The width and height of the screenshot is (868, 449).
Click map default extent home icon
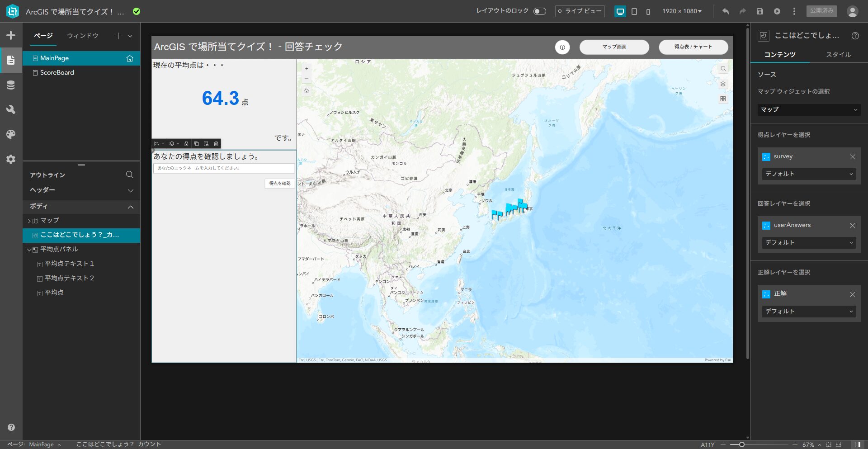[307, 91]
